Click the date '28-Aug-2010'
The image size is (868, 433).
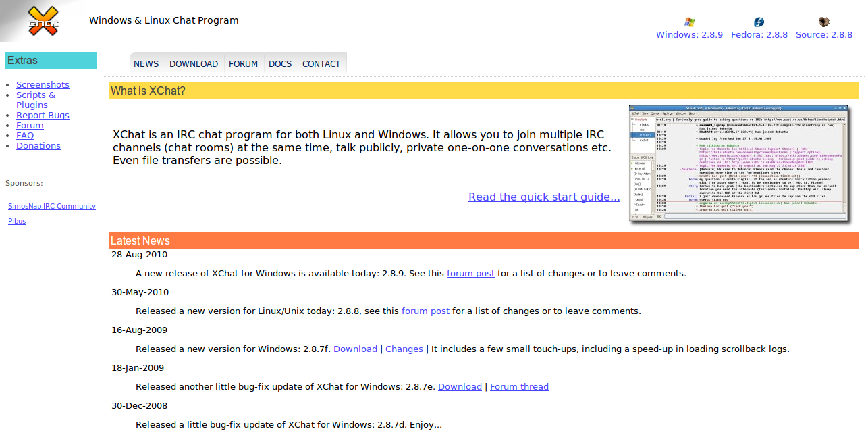140,255
